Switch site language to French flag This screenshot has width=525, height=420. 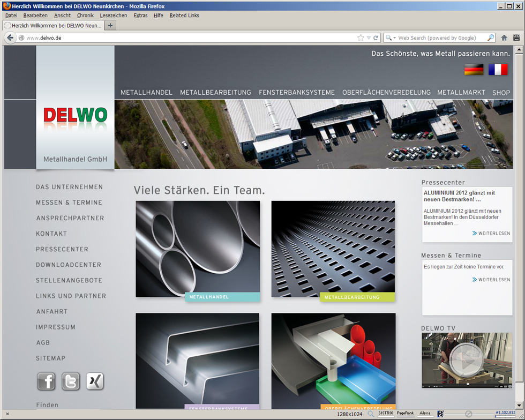coord(498,69)
